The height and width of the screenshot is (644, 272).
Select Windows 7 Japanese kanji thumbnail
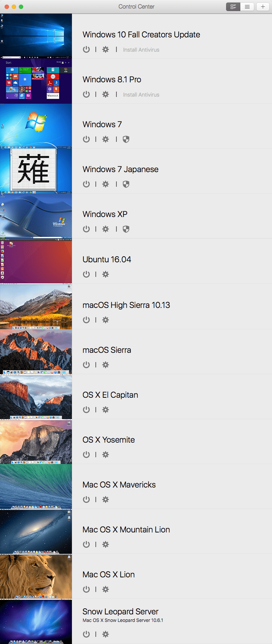coord(36,171)
